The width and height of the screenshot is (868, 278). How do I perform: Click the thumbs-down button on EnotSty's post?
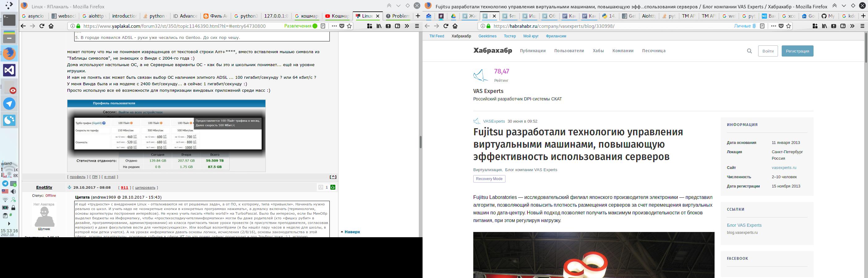coord(320,187)
